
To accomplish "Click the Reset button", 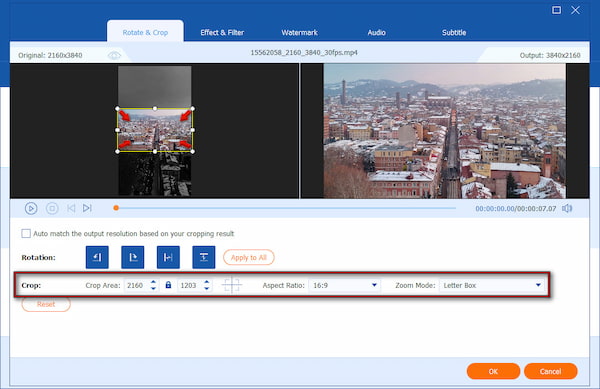I will (46, 304).
